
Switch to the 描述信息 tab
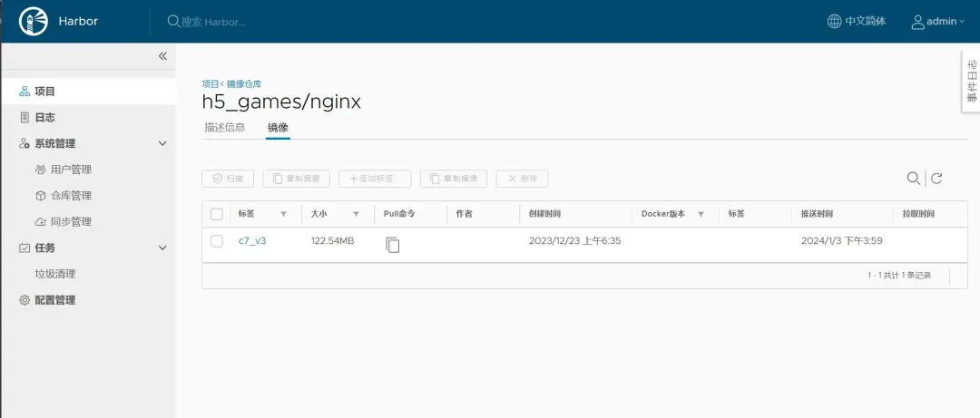point(224,128)
